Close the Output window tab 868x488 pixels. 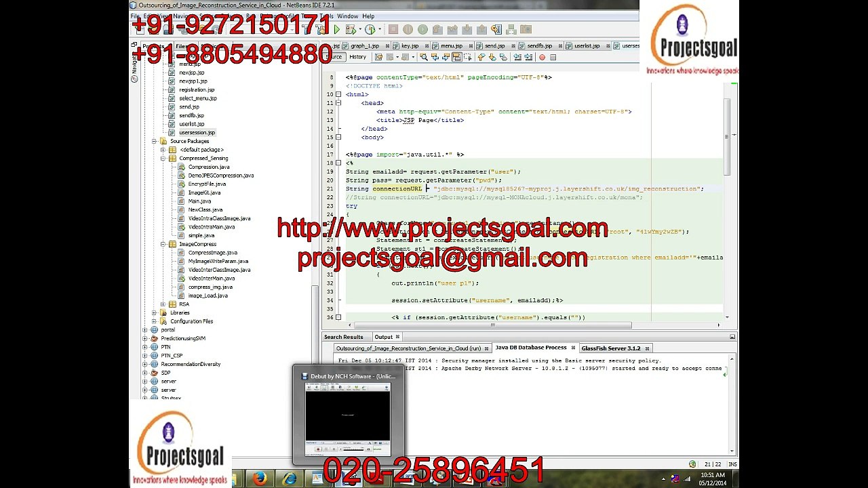coord(397,337)
